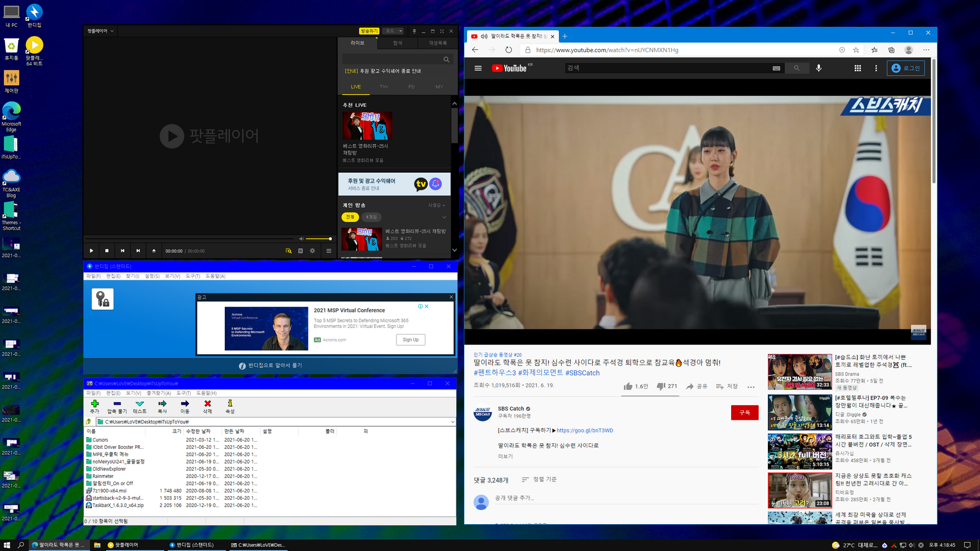The width and height of the screenshot is (980, 551).
Task: Click 공유 share button on YouTube
Action: point(697,386)
